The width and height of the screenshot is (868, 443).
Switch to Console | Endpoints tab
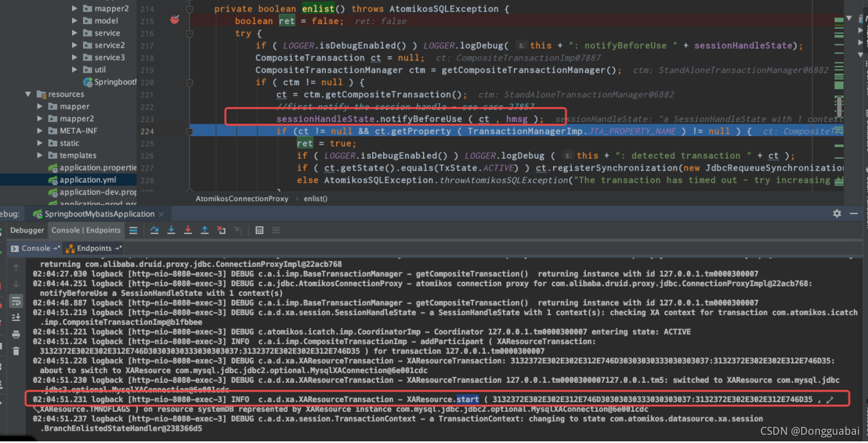86,230
